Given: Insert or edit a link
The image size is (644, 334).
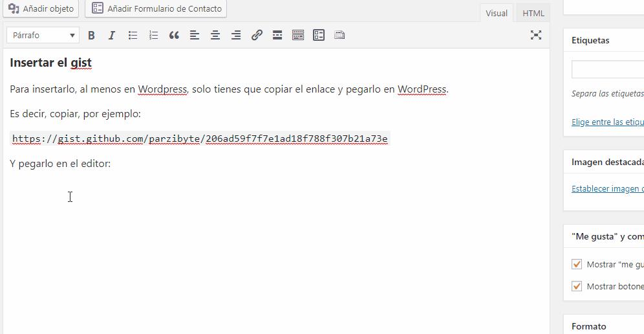Looking at the screenshot, I should [257, 36].
